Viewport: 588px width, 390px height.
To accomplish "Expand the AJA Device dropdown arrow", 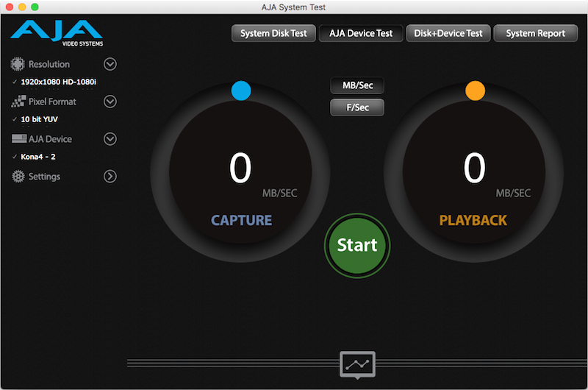I will coord(110,139).
